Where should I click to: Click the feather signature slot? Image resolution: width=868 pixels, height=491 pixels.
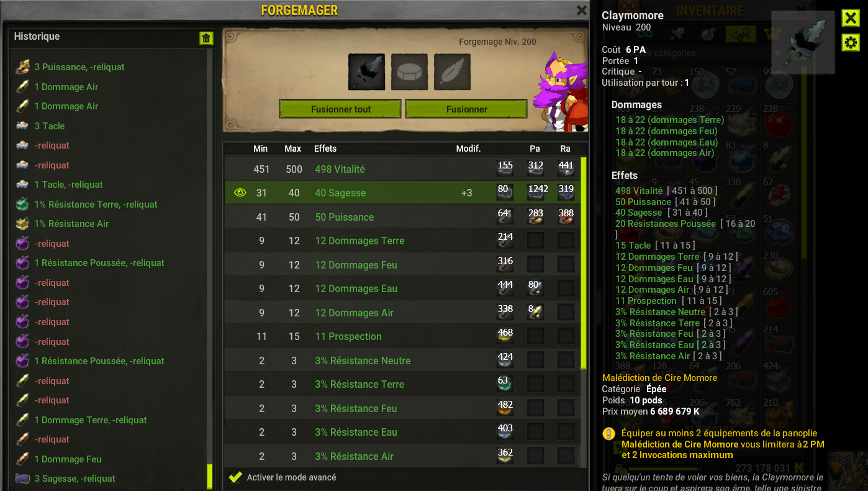(x=452, y=72)
